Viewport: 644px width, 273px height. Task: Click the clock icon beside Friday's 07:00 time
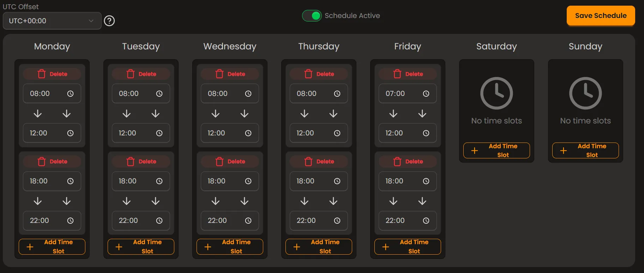[426, 93]
